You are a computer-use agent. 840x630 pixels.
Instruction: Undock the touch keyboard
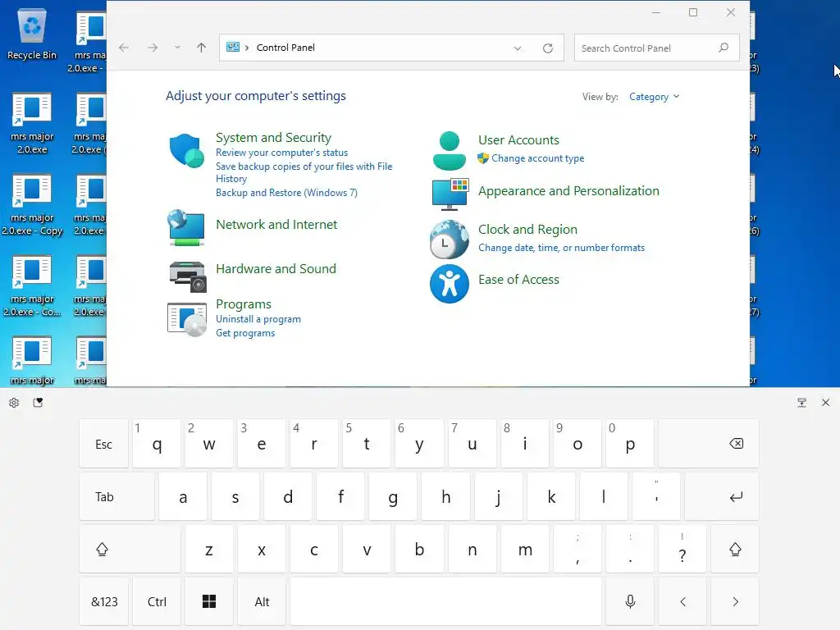pos(801,403)
